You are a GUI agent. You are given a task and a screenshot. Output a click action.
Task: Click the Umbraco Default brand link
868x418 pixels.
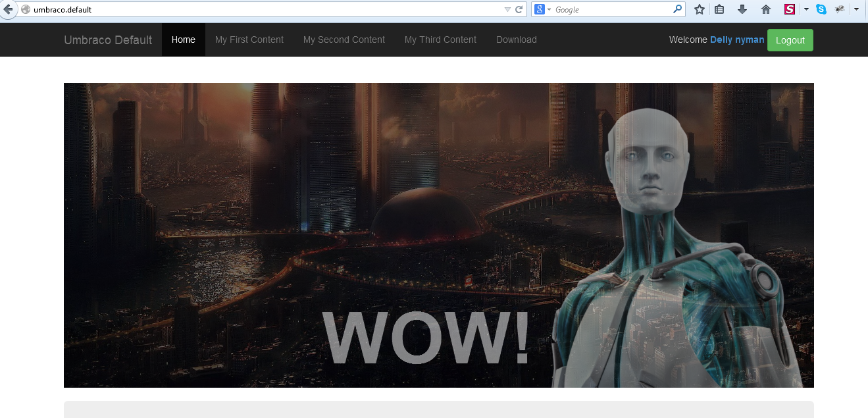point(108,39)
